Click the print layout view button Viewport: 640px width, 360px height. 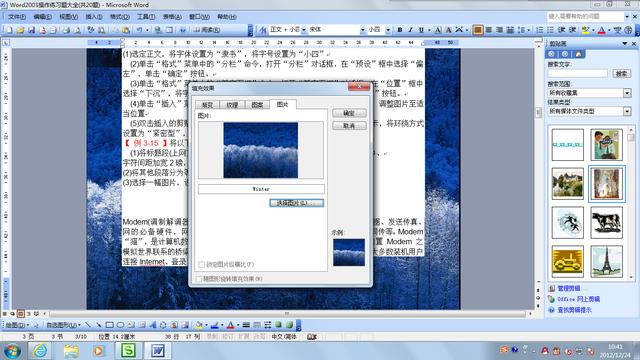[x=20, y=313]
